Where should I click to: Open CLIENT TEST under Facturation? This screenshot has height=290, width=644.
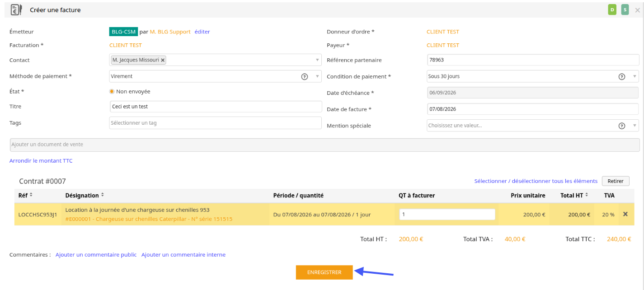126,45
